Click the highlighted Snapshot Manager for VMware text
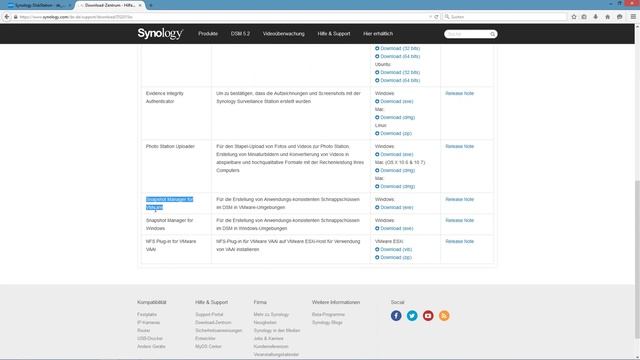This screenshot has height=360, width=640. (x=169, y=203)
